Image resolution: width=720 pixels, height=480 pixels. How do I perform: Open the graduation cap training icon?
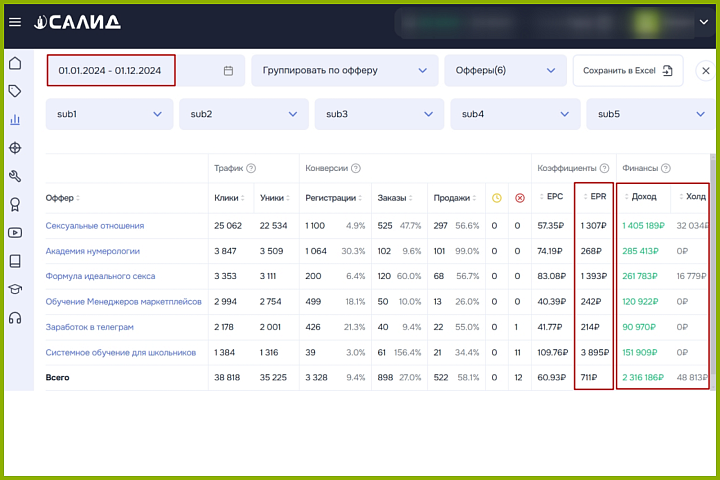click(x=15, y=289)
